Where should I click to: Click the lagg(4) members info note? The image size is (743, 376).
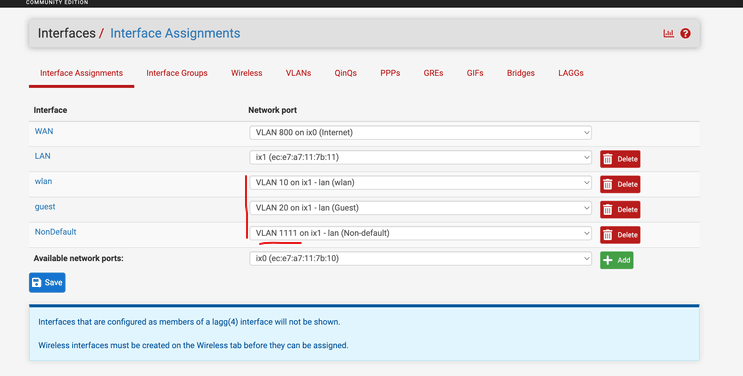189,322
